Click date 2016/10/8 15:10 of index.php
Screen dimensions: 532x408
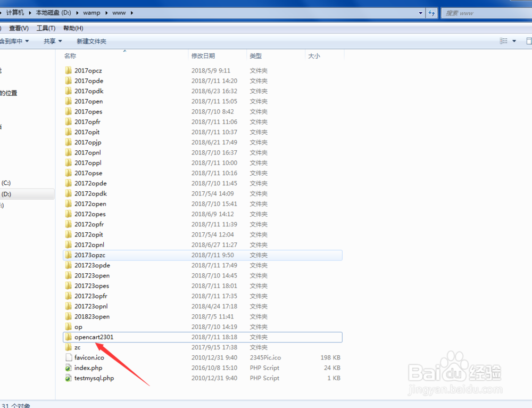click(x=214, y=368)
